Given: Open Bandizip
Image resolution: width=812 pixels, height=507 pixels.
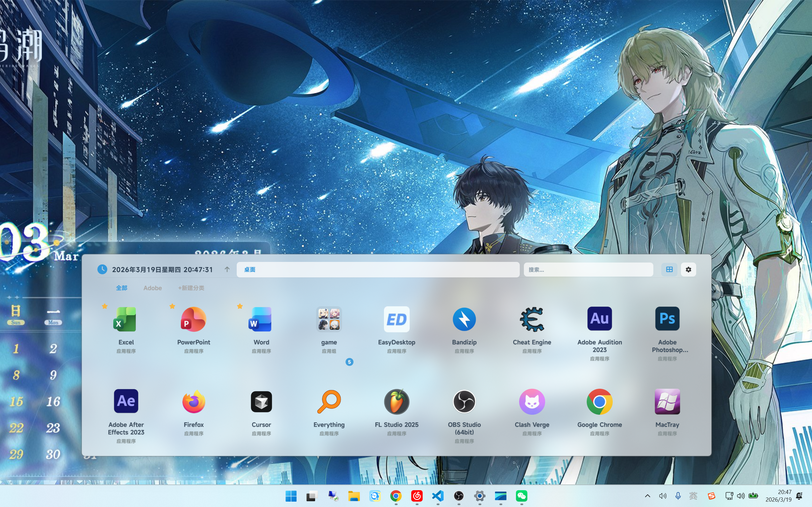Looking at the screenshot, I should tap(464, 319).
